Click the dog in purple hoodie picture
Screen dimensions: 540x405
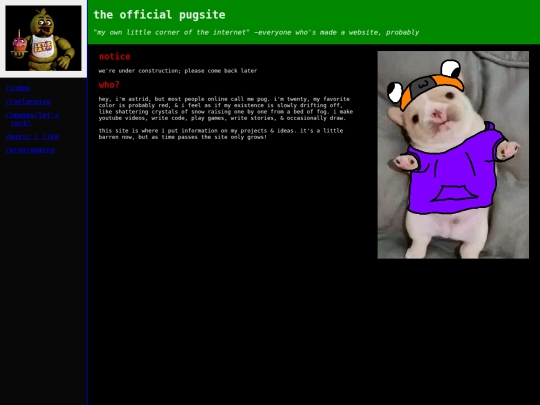(x=453, y=155)
